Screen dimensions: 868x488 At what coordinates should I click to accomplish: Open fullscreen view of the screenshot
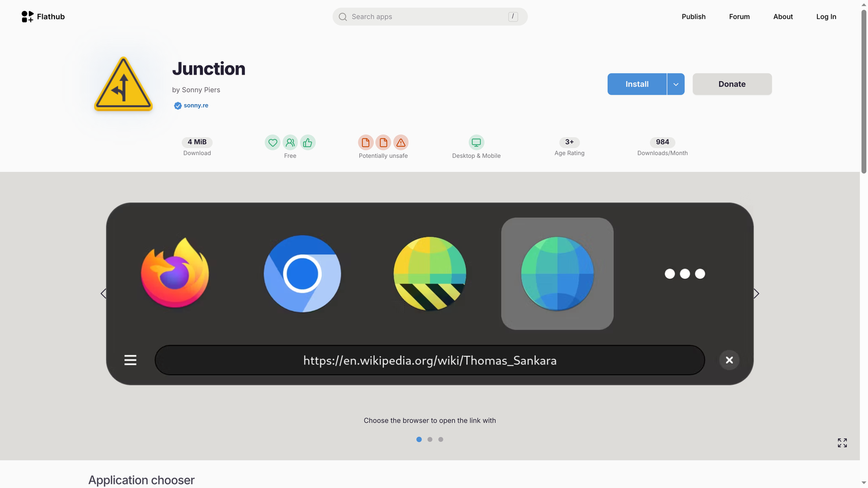pos(843,443)
